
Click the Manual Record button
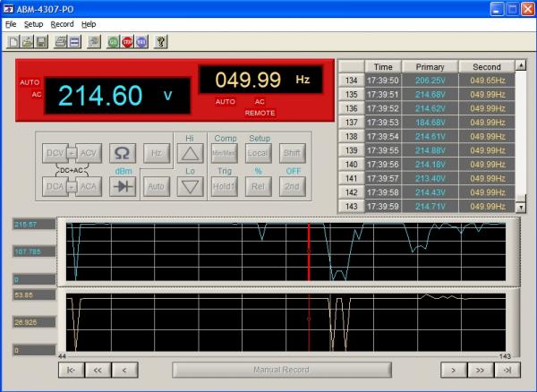[x=281, y=369]
